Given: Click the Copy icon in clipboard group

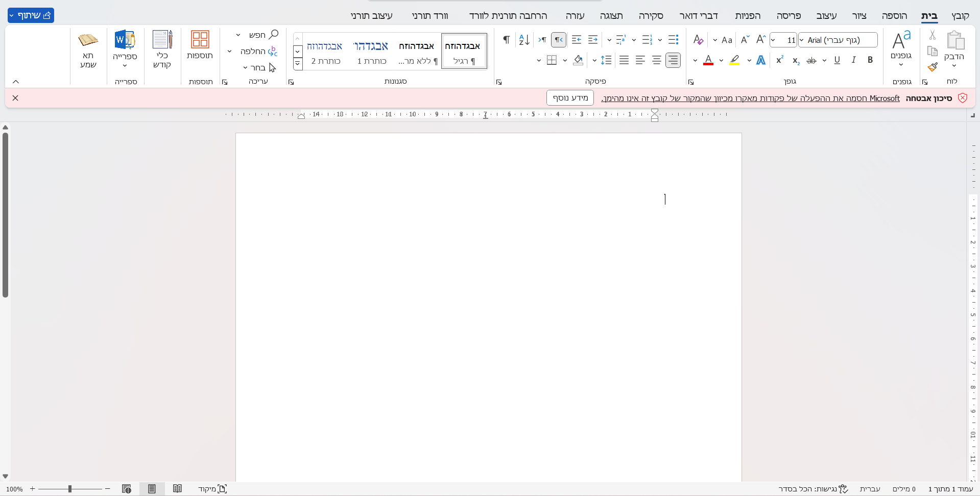Looking at the screenshot, I should pos(933,52).
